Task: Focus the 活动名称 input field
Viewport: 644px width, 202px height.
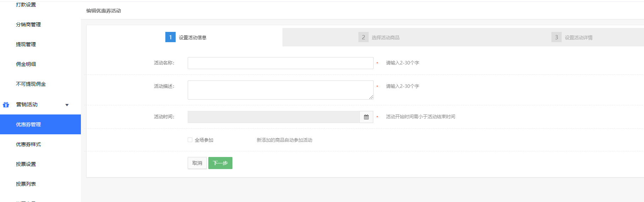Action: [280, 63]
